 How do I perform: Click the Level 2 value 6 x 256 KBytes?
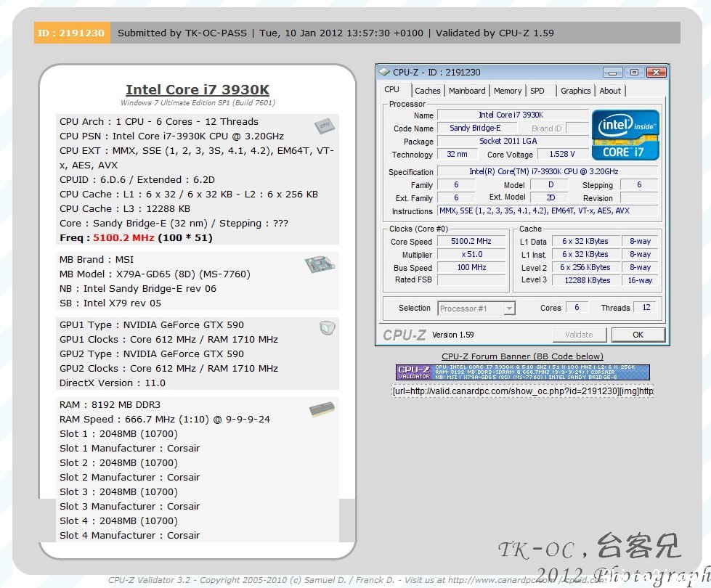[587, 267]
